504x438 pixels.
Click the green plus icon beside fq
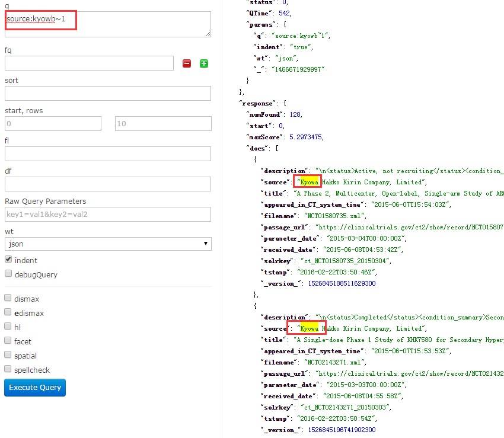click(x=204, y=63)
